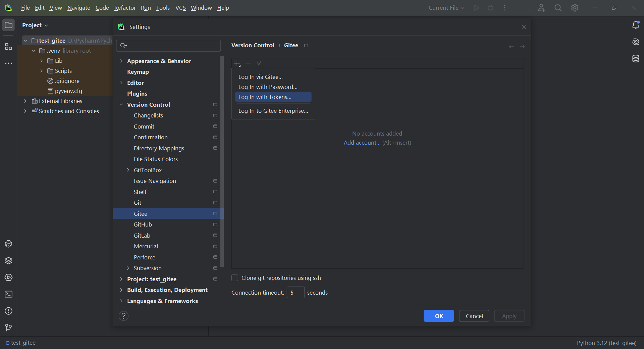Open the Notifications bell icon
The height and width of the screenshot is (349, 644).
coord(636,25)
